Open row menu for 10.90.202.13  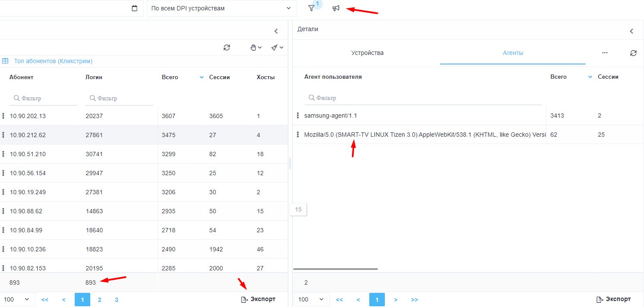[x=3, y=116]
